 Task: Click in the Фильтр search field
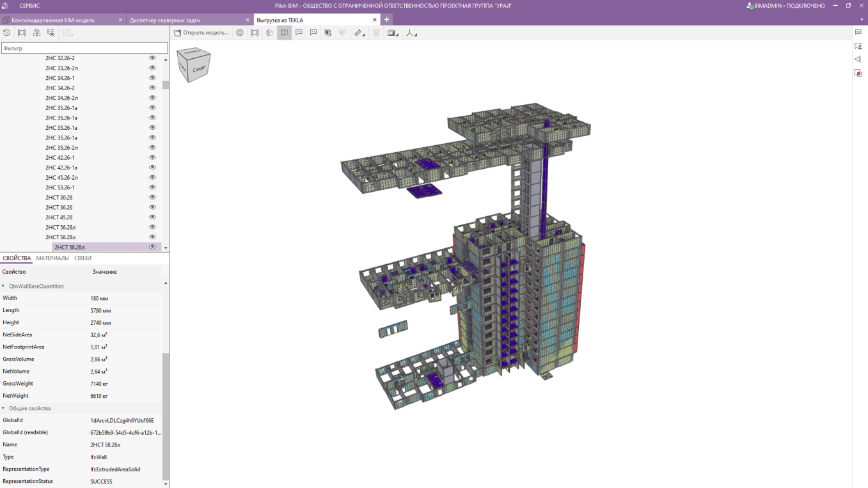[x=84, y=48]
